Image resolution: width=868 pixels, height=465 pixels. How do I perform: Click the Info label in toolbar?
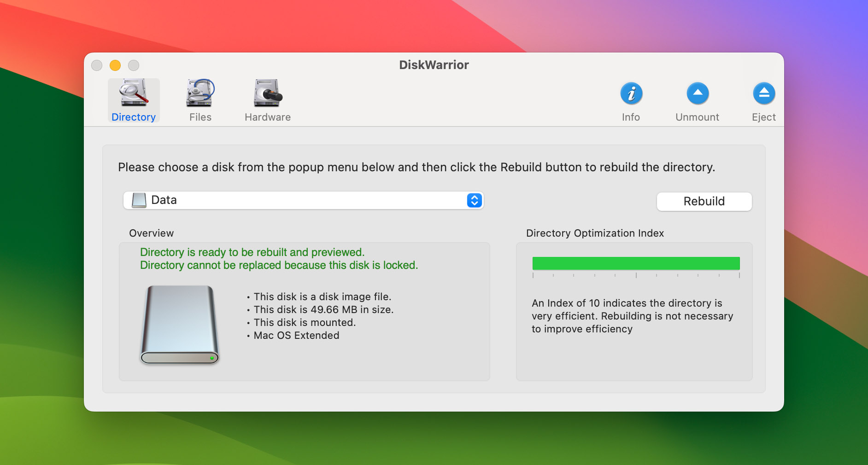[631, 117]
